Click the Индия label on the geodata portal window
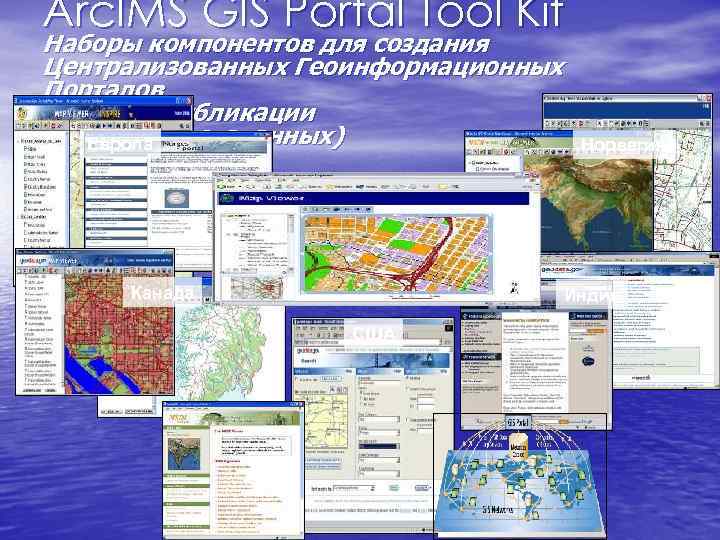 click(584, 295)
